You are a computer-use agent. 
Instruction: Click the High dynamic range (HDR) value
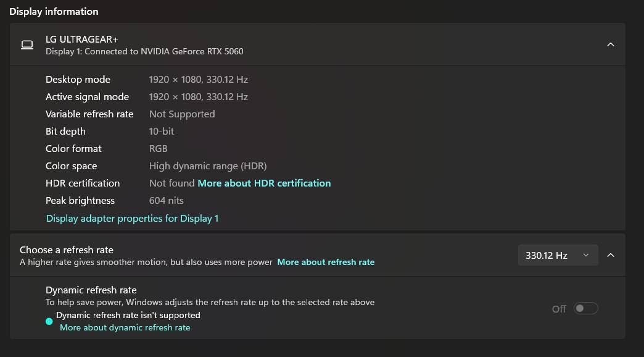coord(208,166)
